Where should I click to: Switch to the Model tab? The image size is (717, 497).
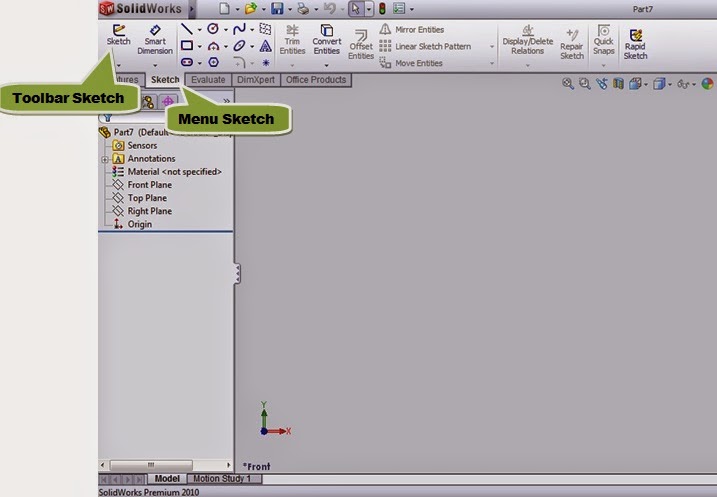[167, 479]
